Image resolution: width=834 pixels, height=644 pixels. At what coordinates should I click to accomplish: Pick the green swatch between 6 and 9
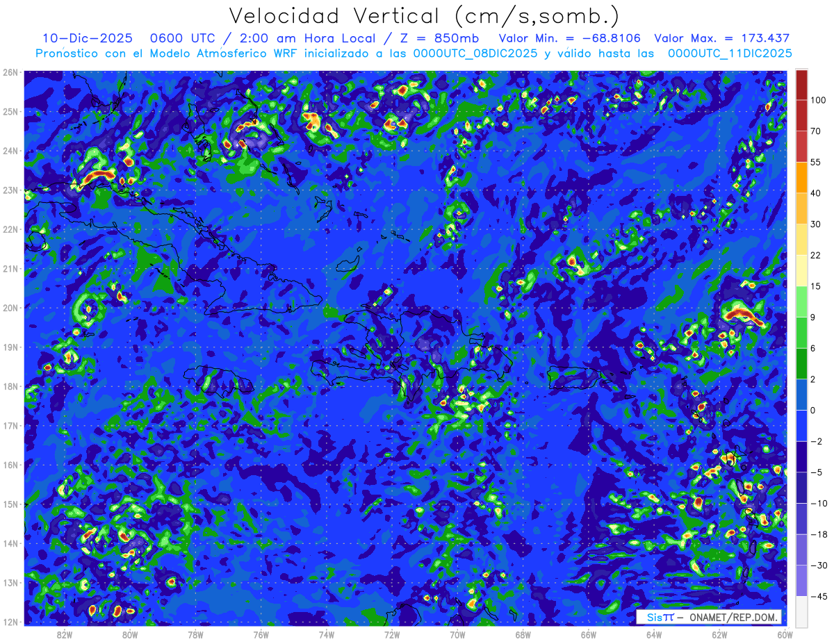(x=802, y=332)
